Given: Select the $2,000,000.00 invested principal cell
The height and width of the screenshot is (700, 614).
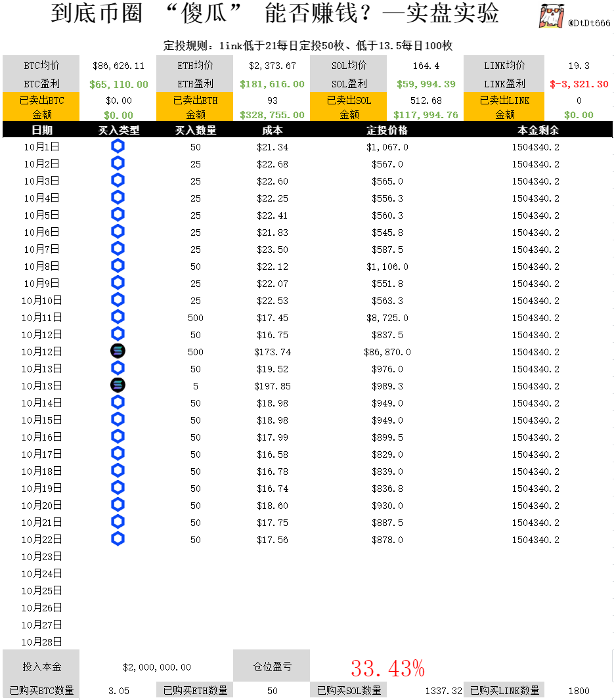Looking at the screenshot, I should [x=157, y=667].
